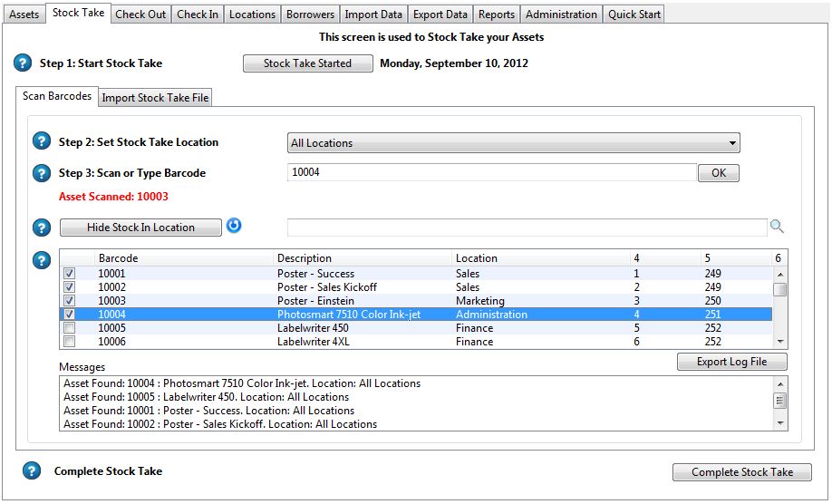The image size is (832, 504).
Task: Tick the checkbox for barcode 10005
Action: (70, 328)
